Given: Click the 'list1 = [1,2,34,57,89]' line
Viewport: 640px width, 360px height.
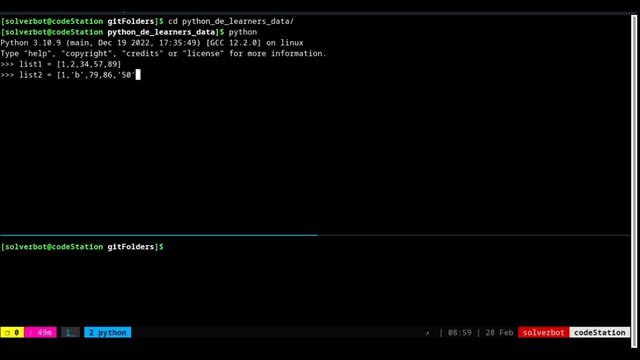Looking at the screenshot, I should click(x=70, y=64).
